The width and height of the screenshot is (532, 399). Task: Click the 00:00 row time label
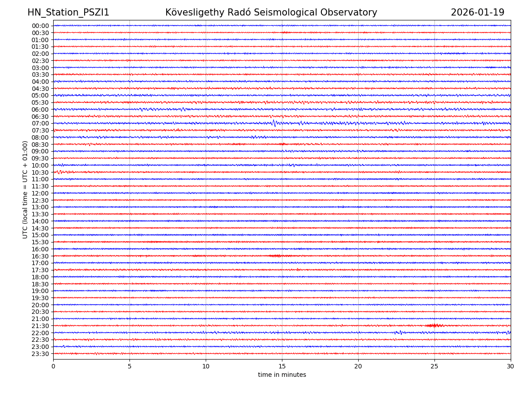40,26
